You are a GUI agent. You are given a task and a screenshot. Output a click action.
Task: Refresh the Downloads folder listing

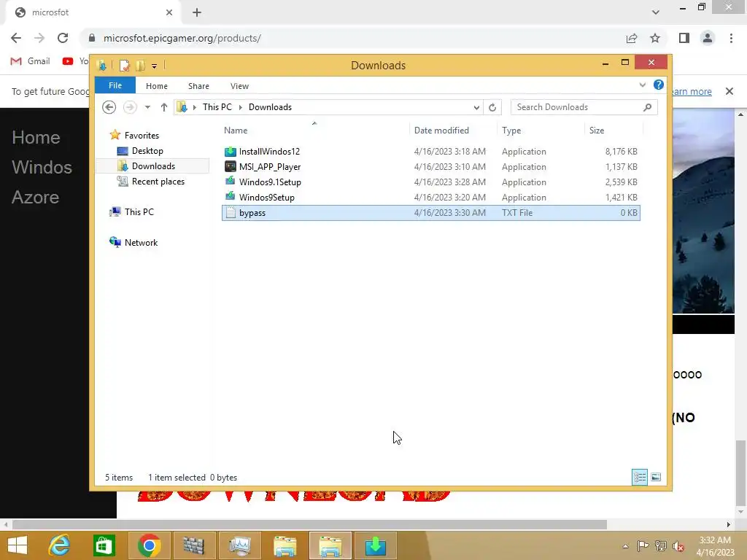coord(492,107)
